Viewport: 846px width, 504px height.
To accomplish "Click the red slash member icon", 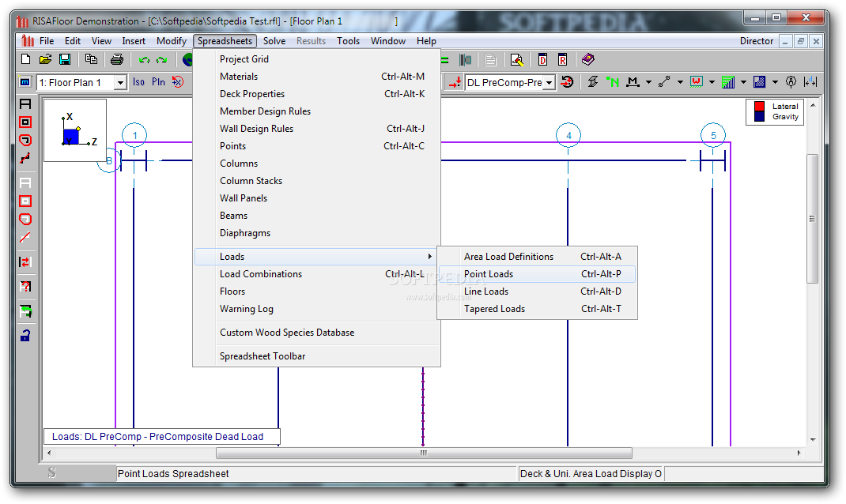I will 25,237.
